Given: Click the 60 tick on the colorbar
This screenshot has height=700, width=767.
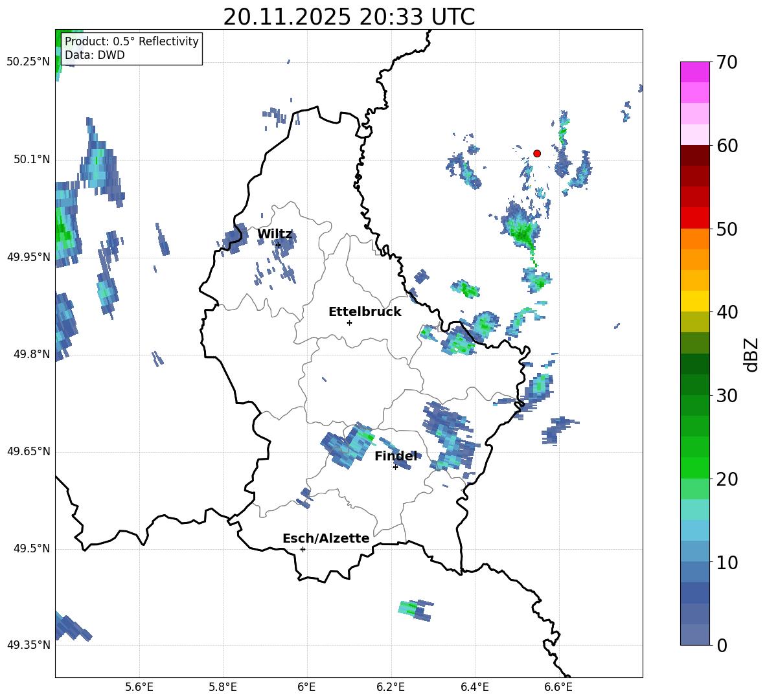Looking at the screenshot, I should pyautogui.click(x=727, y=146).
